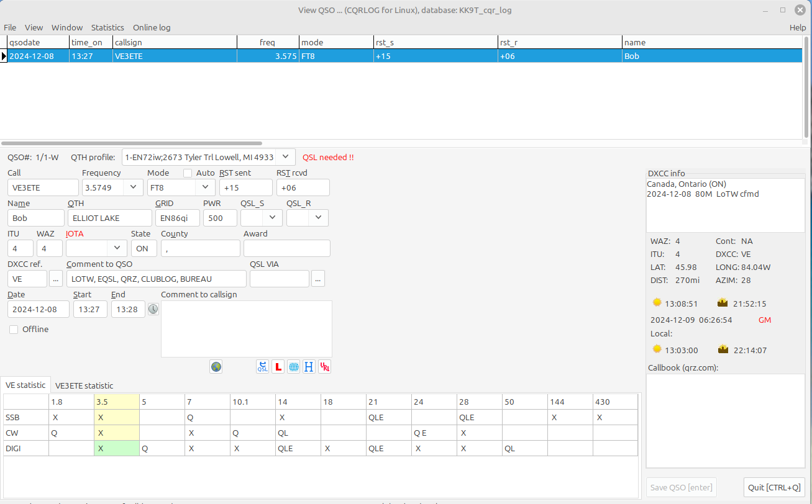This screenshot has height=504, width=812.
Task: Click the Callbook (qrz.com) text box
Action: [726, 420]
